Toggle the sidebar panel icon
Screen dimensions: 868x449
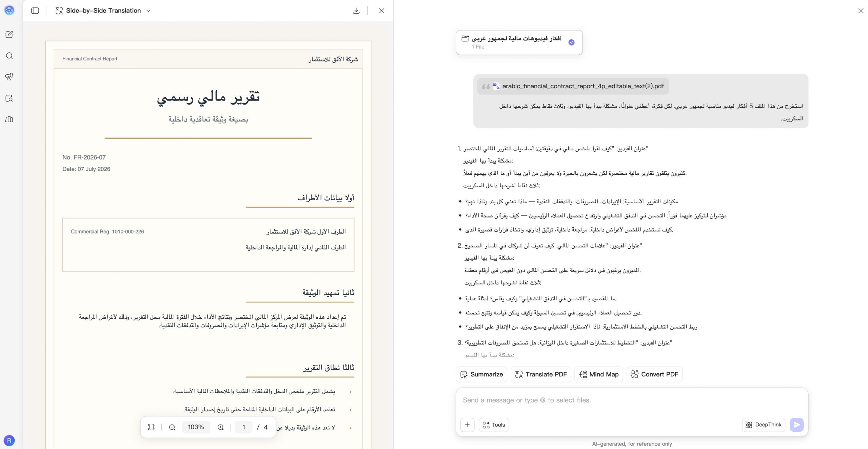[35, 11]
